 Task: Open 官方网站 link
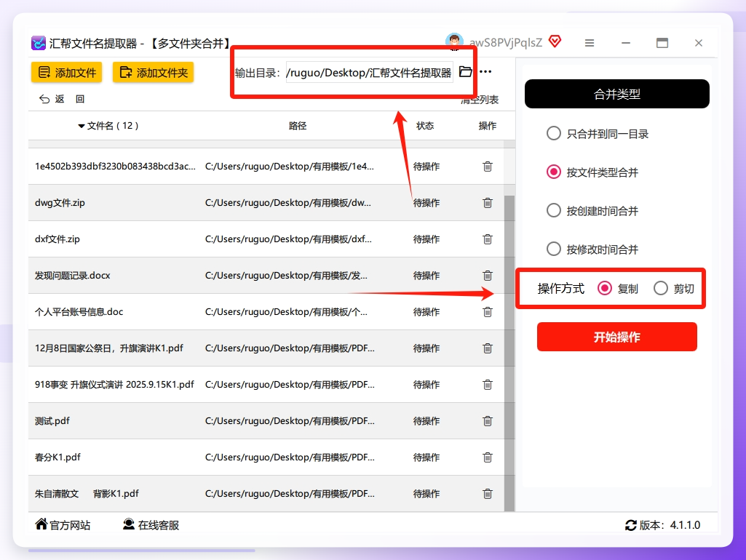point(70,525)
